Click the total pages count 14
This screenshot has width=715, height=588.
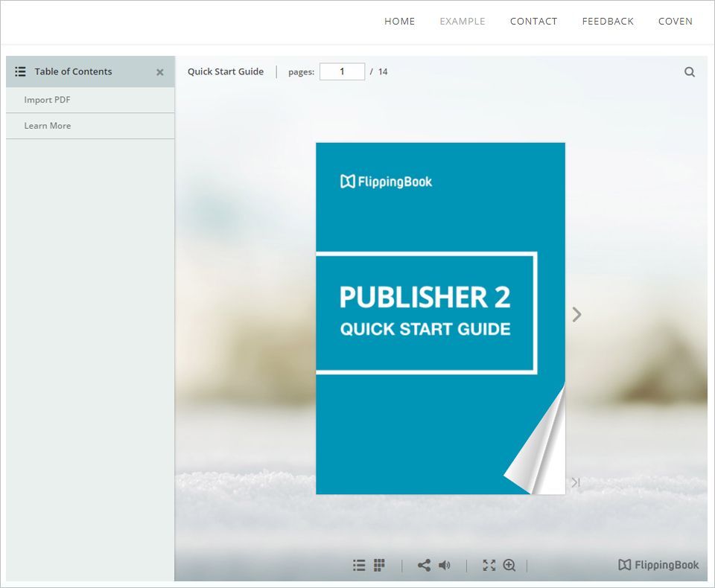click(x=383, y=71)
